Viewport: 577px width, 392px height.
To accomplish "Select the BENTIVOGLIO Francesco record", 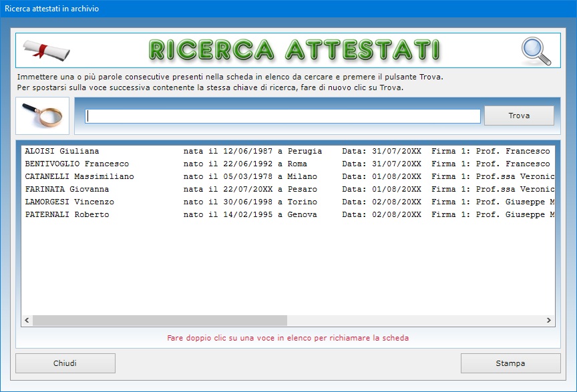I will click(x=288, y=164).
